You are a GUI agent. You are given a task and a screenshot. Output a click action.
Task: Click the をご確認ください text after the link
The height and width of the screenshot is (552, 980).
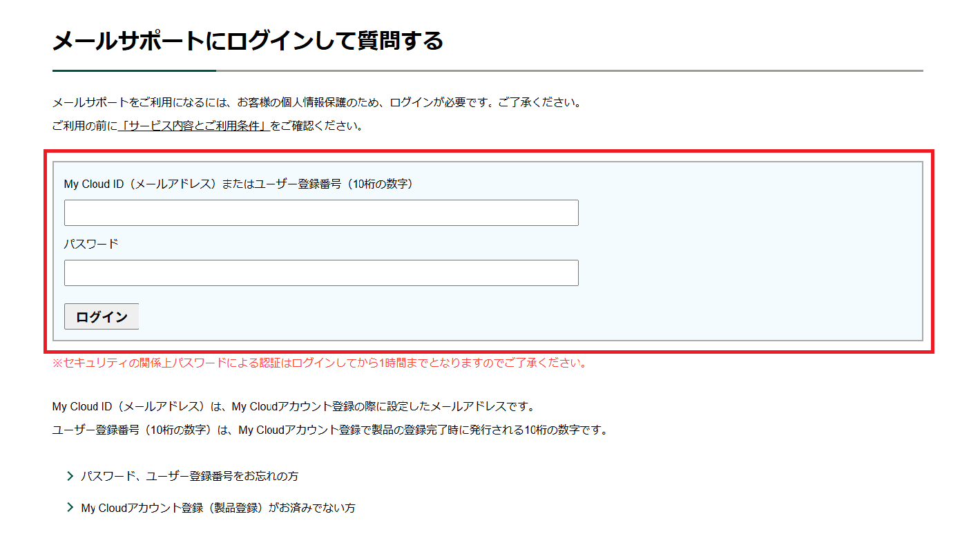pos(316,126)
